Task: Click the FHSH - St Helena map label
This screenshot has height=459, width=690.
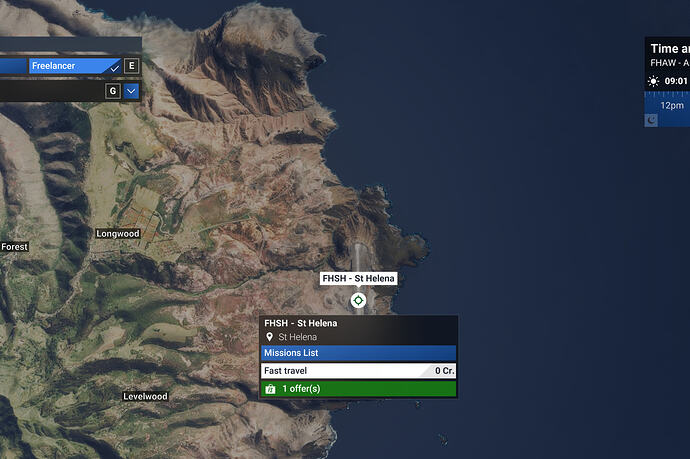Action: pos(358,279)
